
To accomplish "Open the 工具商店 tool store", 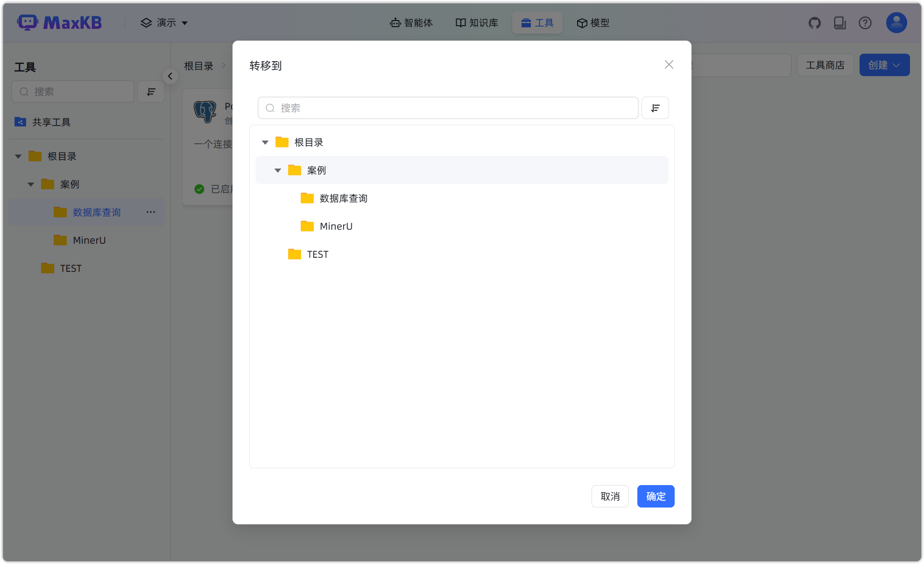I will (x=825, y=65).
